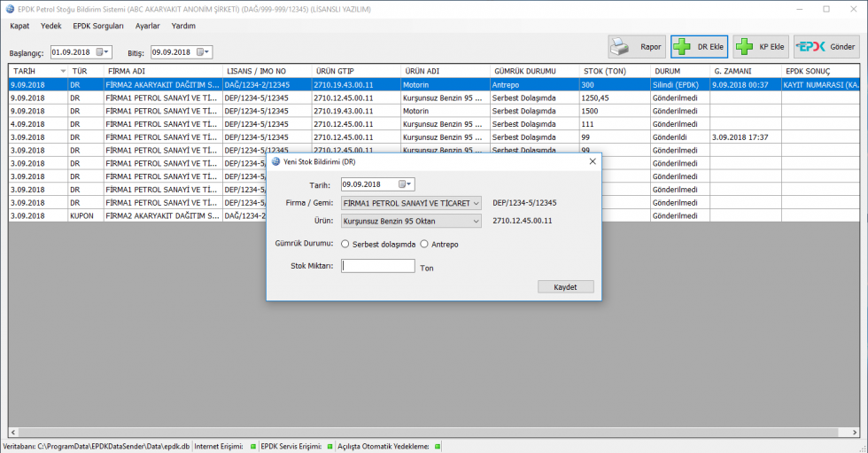The image size is (868, 453).
Task: Select the Serbest dolaşımda radio option
Action: click(x=345, y=244)
